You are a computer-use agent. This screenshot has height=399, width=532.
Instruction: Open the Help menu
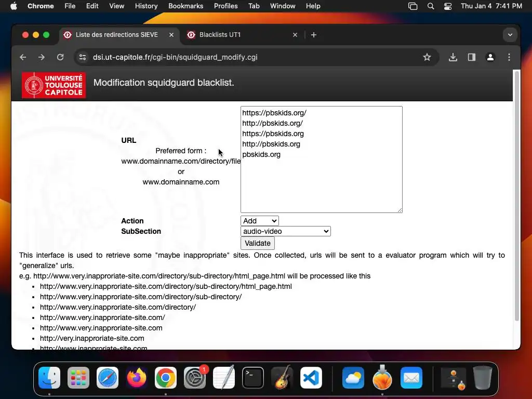click(313, 6)
